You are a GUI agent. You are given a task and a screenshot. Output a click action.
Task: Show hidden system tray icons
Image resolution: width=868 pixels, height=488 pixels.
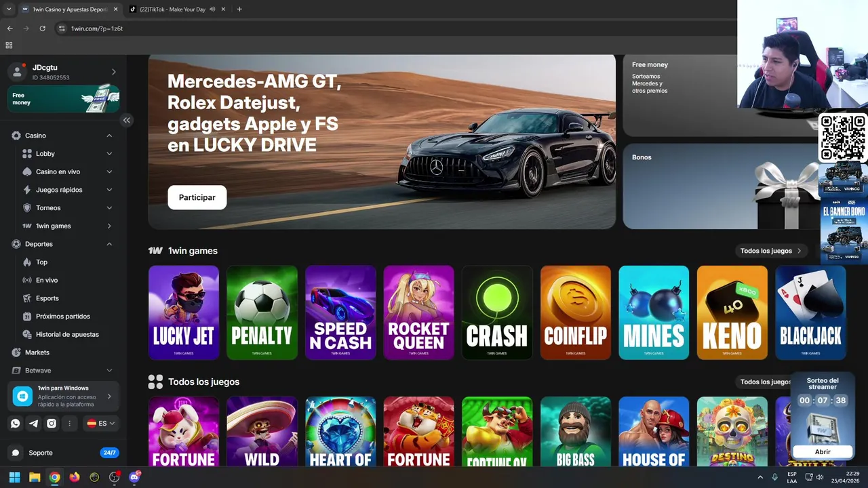(x=760, y=477)
